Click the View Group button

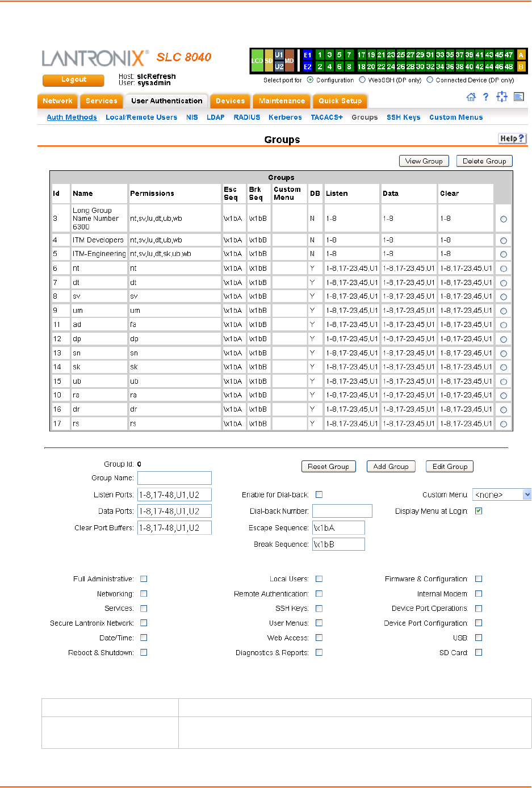tap(424, 161)
